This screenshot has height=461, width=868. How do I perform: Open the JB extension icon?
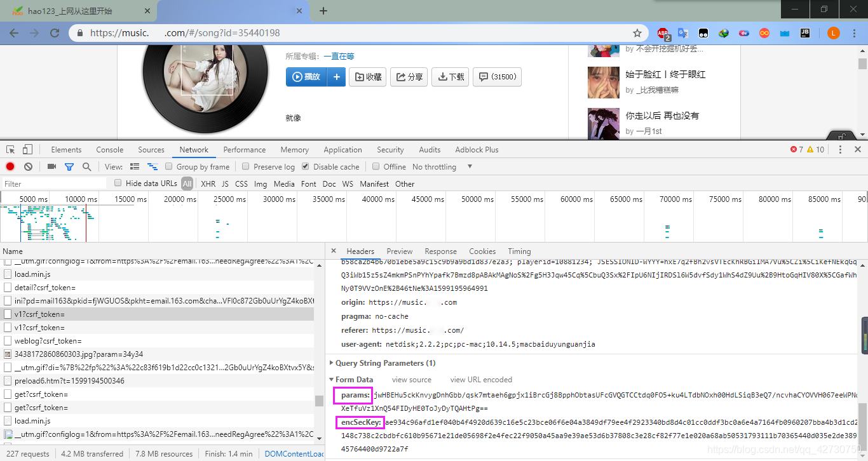(x=804, y=33)
